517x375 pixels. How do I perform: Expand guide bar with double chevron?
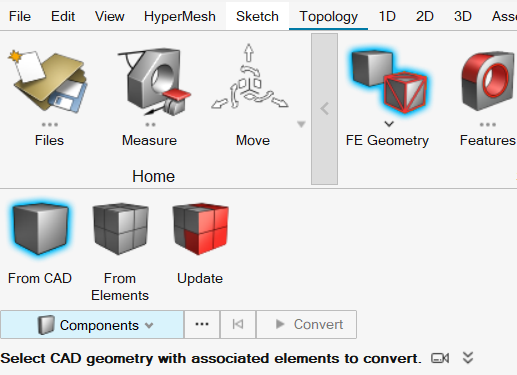coord(468,358)
